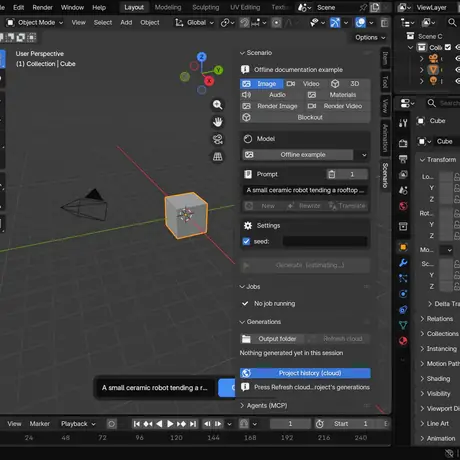This screenshot has width=460, height=460.
Task: Click the seed value field
Action: point(325,241)
